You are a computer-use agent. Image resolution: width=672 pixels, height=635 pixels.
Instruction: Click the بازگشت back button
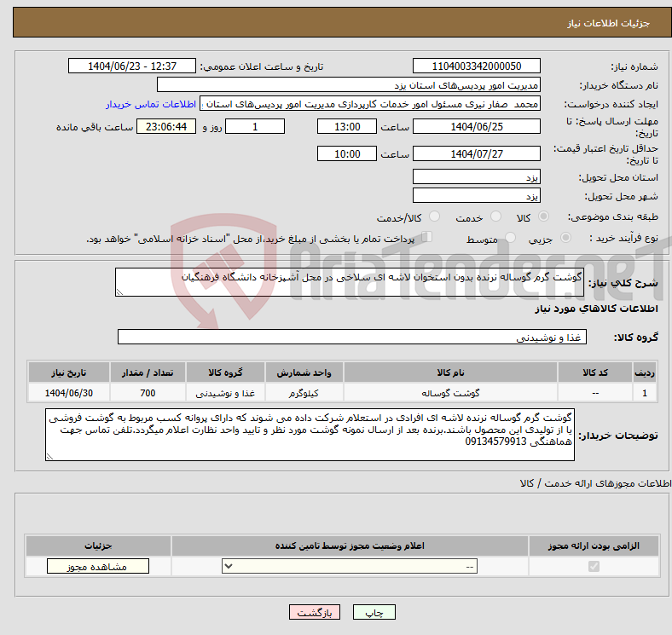(x=315, y=613)
